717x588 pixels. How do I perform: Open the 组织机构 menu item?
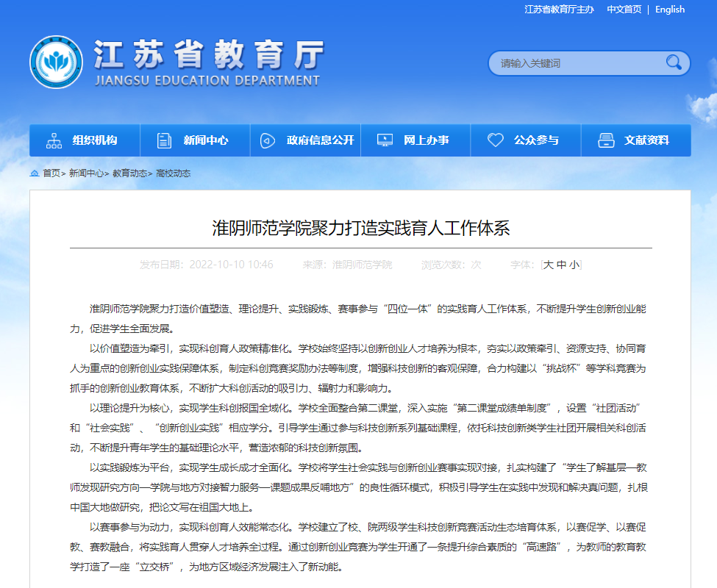point(85,140)
